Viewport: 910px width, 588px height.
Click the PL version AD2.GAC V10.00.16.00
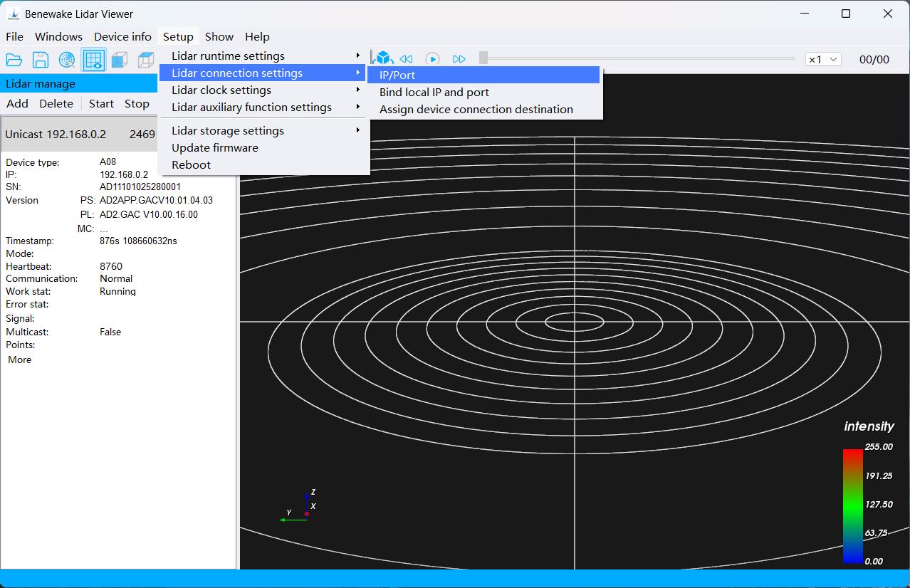click(x=149, y=214)
